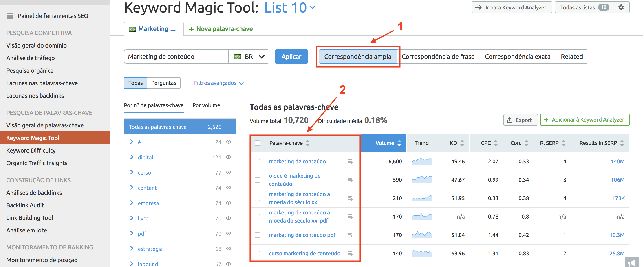This screenshot has height=267, width=644.
Task: Add Nova palavra-chave tab
Action: [221, 29]
